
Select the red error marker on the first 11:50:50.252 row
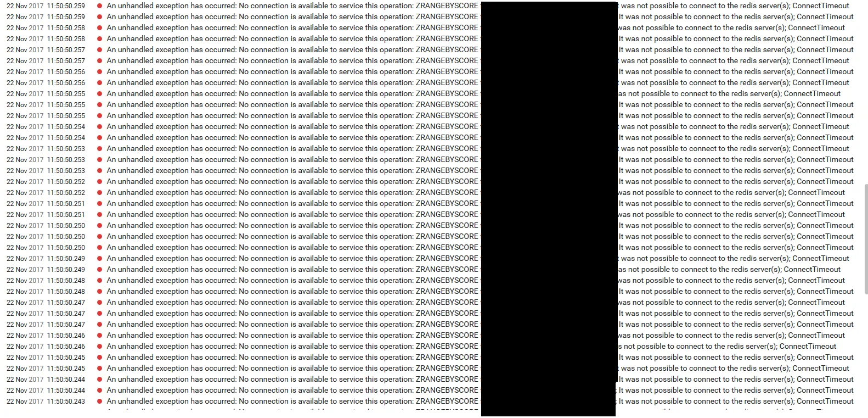[99, 182]
